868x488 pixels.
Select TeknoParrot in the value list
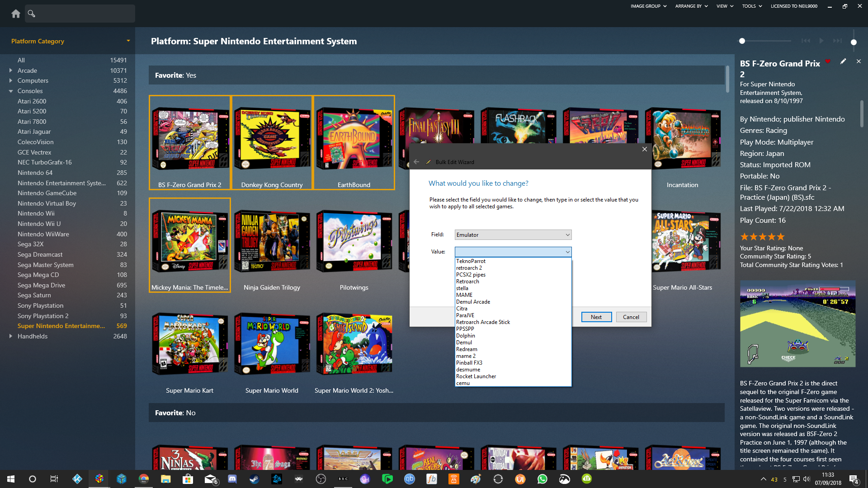513,261
